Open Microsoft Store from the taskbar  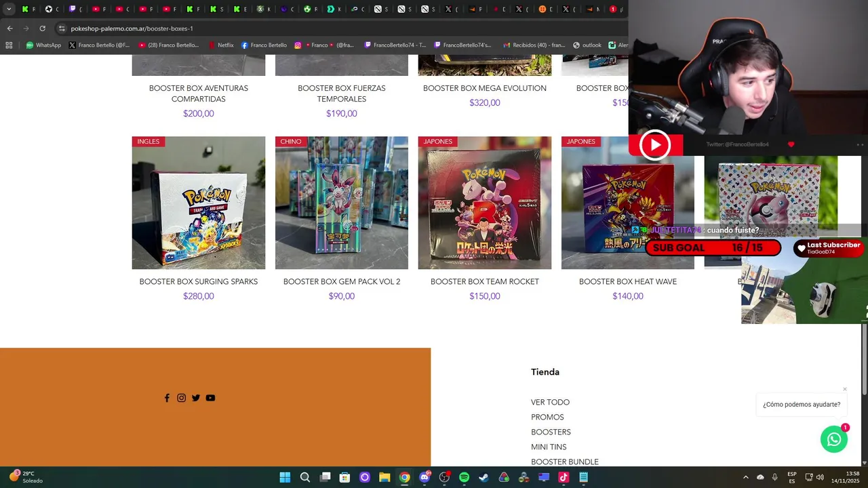[x=344, y=477]
